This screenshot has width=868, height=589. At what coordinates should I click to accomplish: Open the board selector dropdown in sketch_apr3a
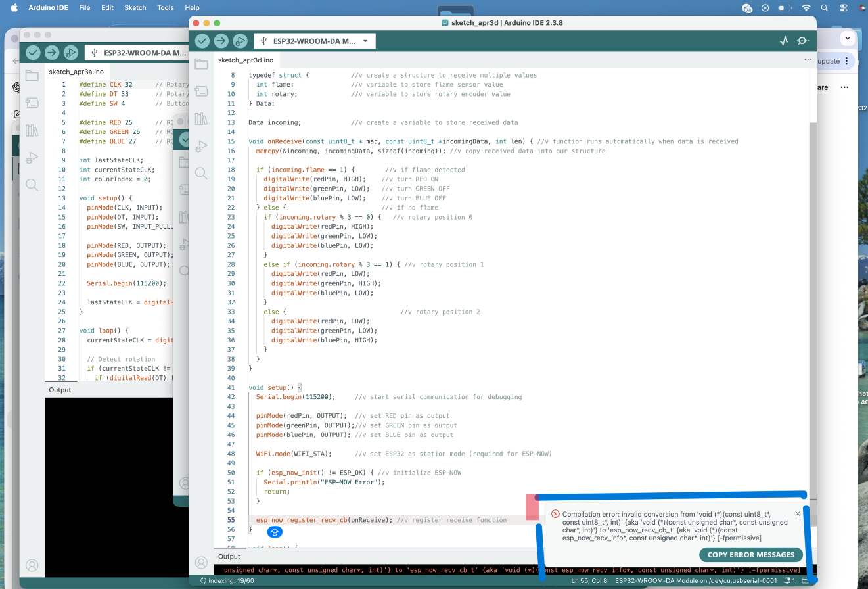[x=137, y=53]
